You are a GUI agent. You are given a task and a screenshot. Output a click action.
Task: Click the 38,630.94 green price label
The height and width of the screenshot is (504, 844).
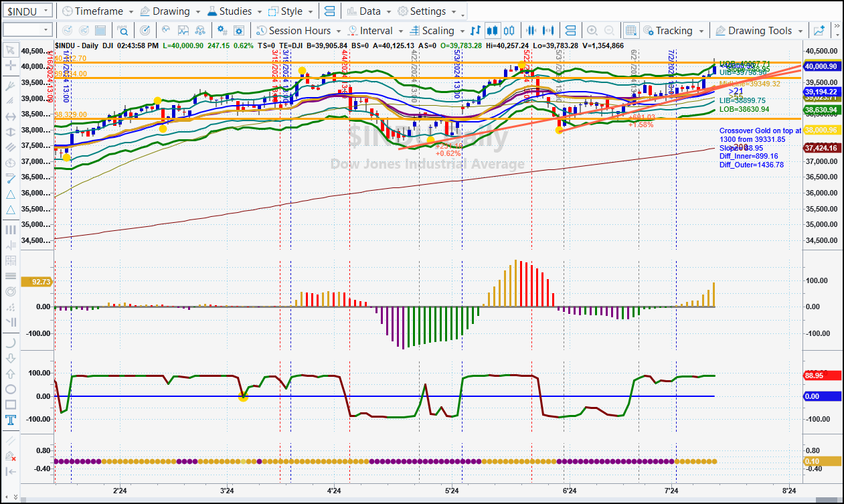821,109
